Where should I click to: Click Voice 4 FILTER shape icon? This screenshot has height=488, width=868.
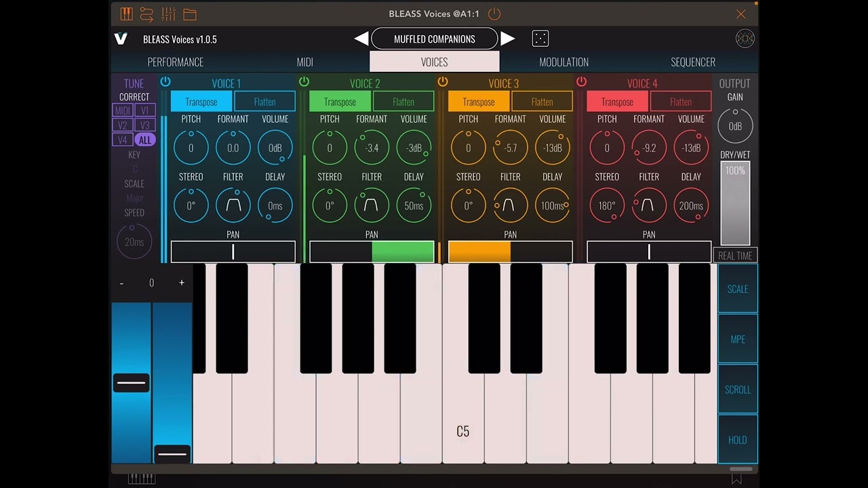(649, 205)
